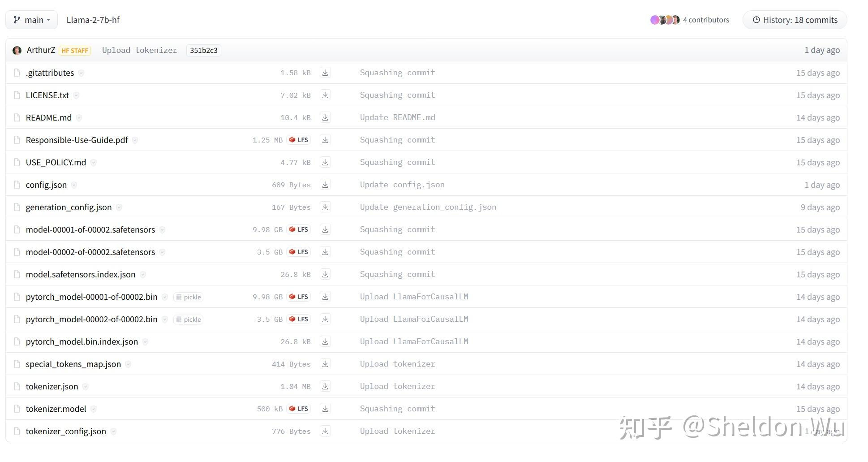Open the pickle badge on pytorch_model-00001-of-00002.bin
Screen dimensions: 868x462
point(188,297)
